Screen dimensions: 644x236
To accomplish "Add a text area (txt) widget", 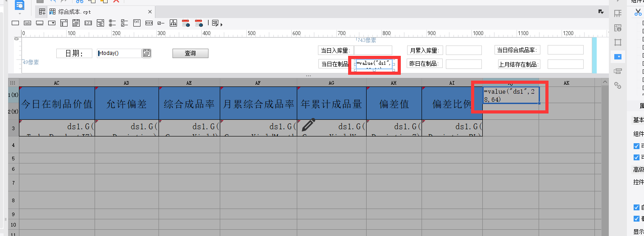I will (137, 23).
